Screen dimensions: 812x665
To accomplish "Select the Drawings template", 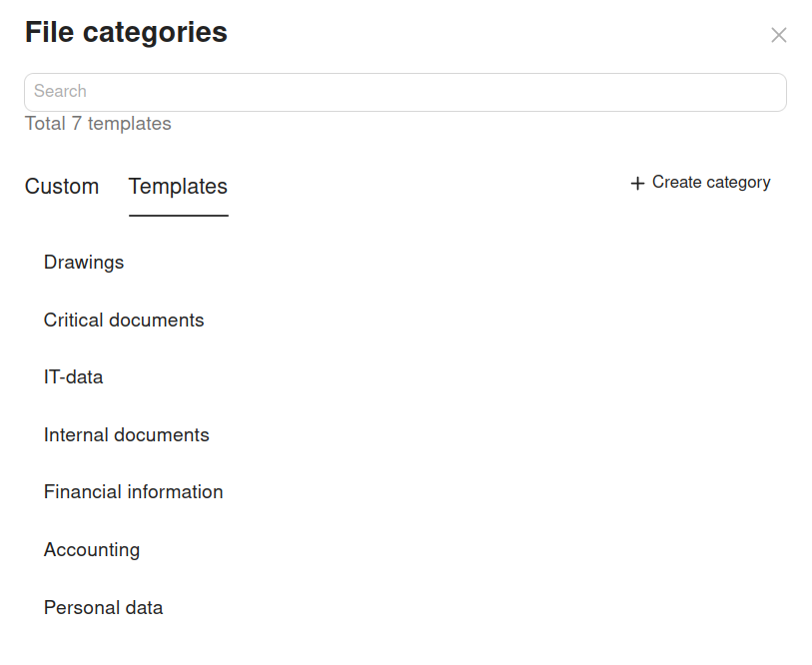I will tap(84, 263).
